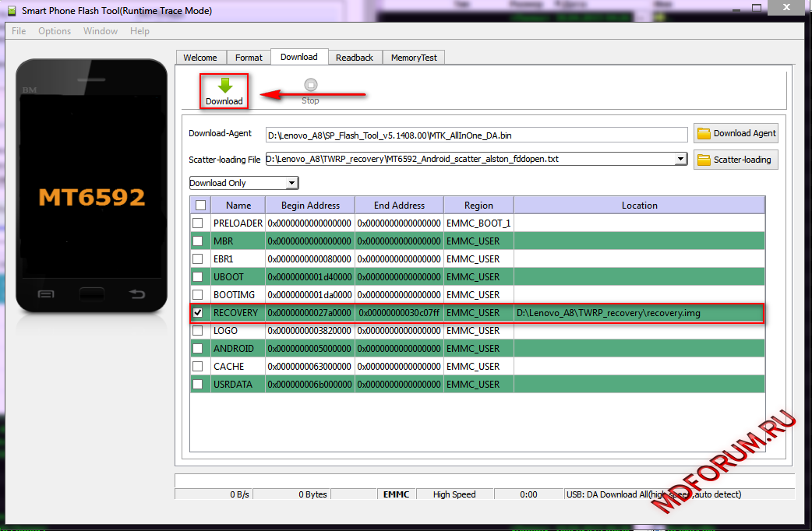The image size is (812, 531).
Task: Switch to the Readback tab
Action: coord(355,58)
